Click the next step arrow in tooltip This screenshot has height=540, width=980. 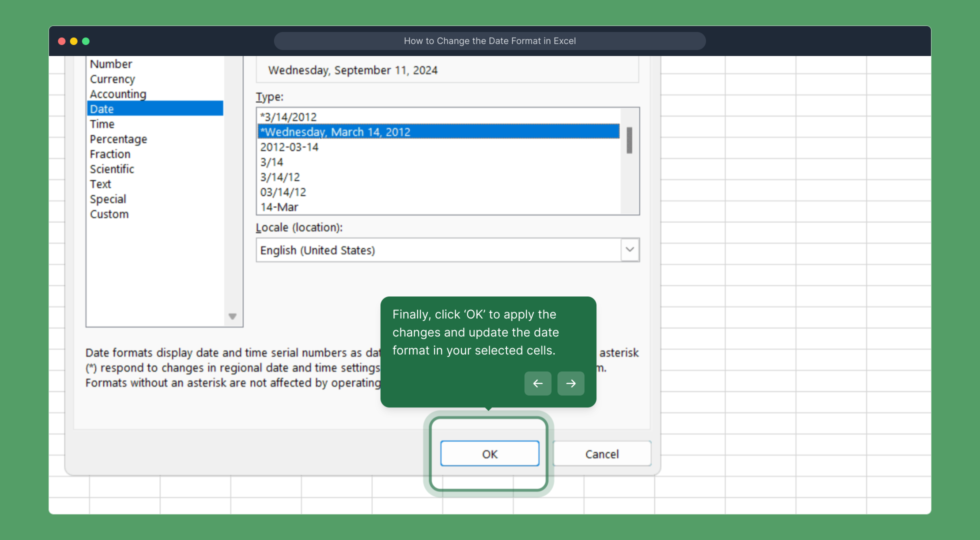(x=570, y=383)
